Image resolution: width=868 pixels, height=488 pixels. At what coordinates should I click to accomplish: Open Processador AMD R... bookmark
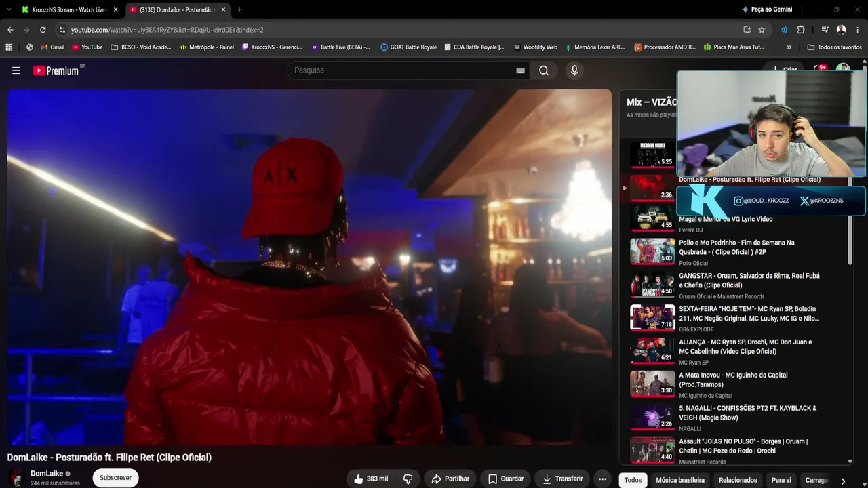tap(665, 47)
